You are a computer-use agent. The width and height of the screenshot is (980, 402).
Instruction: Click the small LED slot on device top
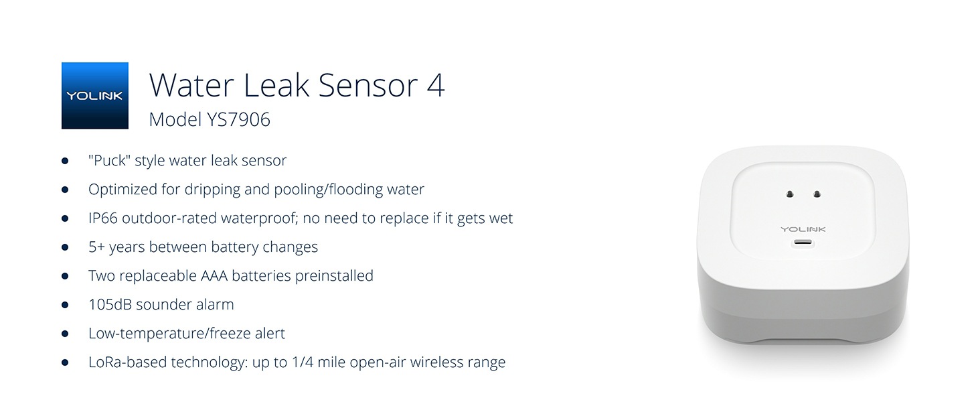(x=803, y=243)
